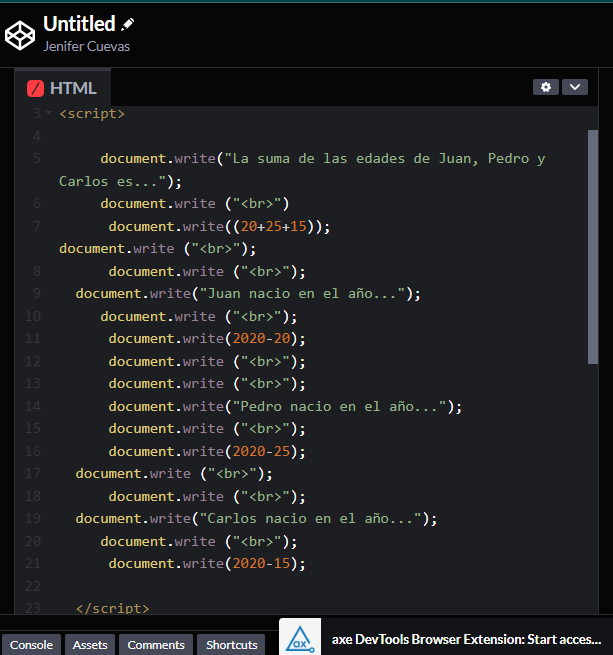Click line number 11 in gutter
Screen dimensions: 613x655
point(33,338)
